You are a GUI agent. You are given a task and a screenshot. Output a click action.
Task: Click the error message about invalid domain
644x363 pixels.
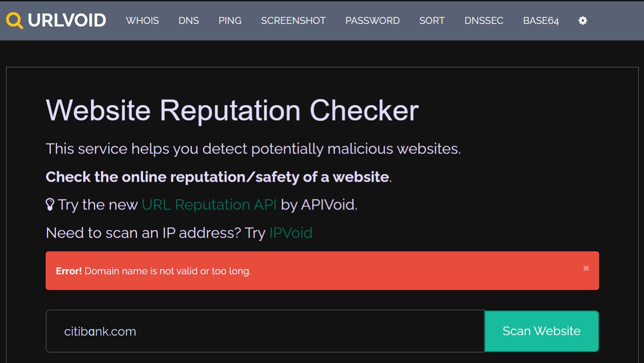[x=154, y=271]
